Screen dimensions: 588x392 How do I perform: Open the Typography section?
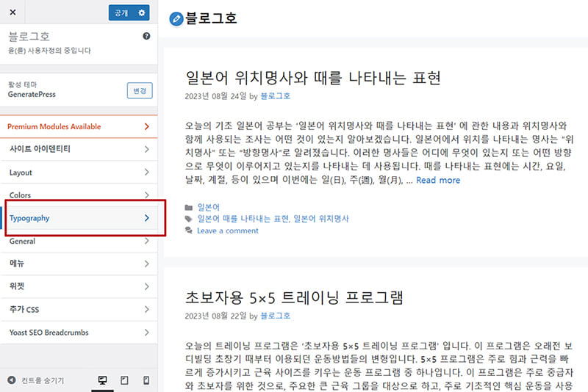[79, 218]
